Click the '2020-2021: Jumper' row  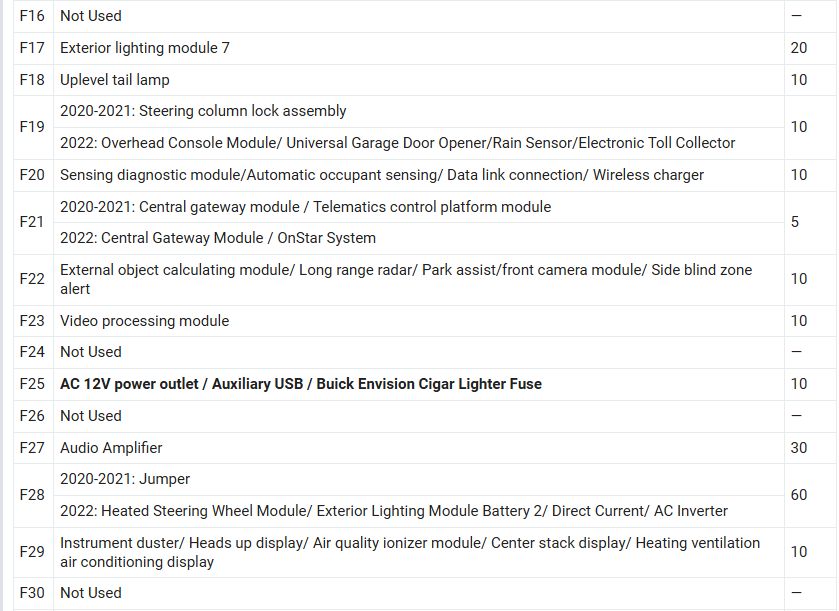[125, 479]
